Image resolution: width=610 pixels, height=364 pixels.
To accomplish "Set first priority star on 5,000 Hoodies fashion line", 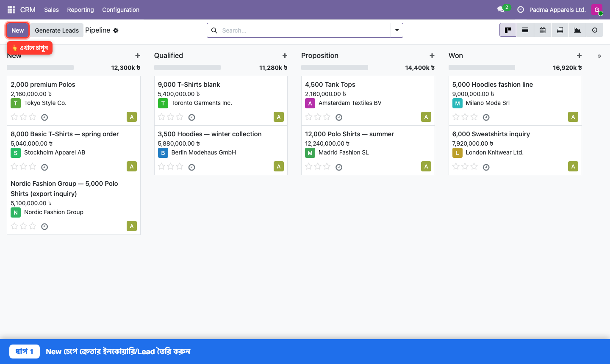I will coord(456,117).
